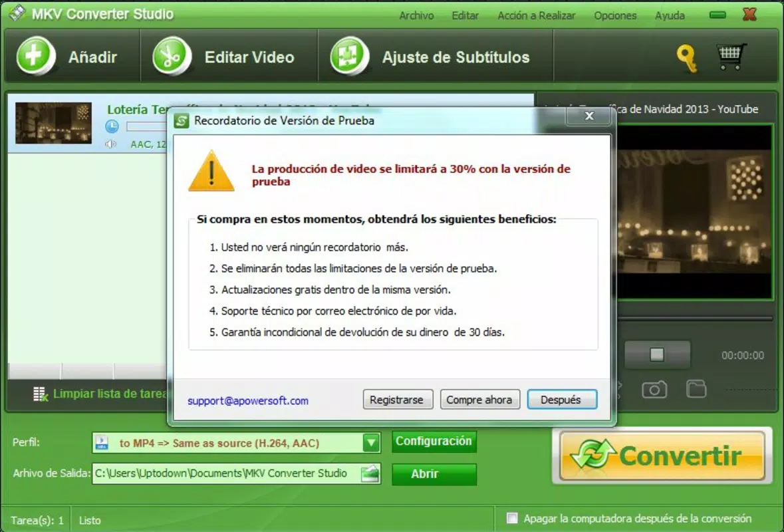This screenshot has height=532, width=784.
Task: Click the Limpiar lista de tareas icon
Action: [40, 394]
